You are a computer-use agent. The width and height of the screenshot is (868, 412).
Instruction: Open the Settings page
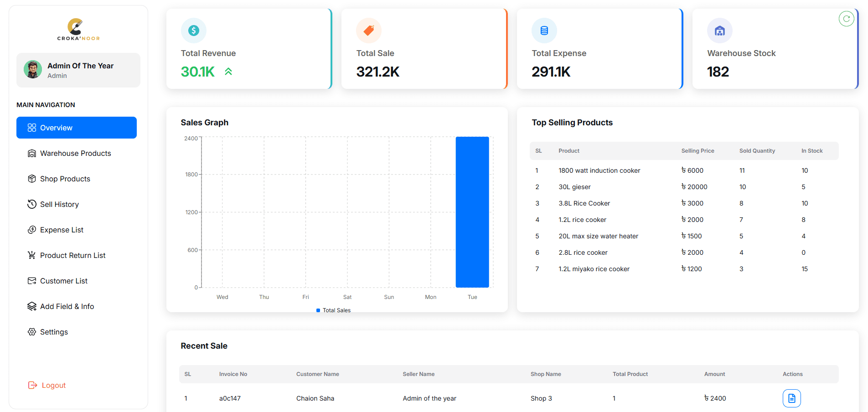click(x=54, y=332)
